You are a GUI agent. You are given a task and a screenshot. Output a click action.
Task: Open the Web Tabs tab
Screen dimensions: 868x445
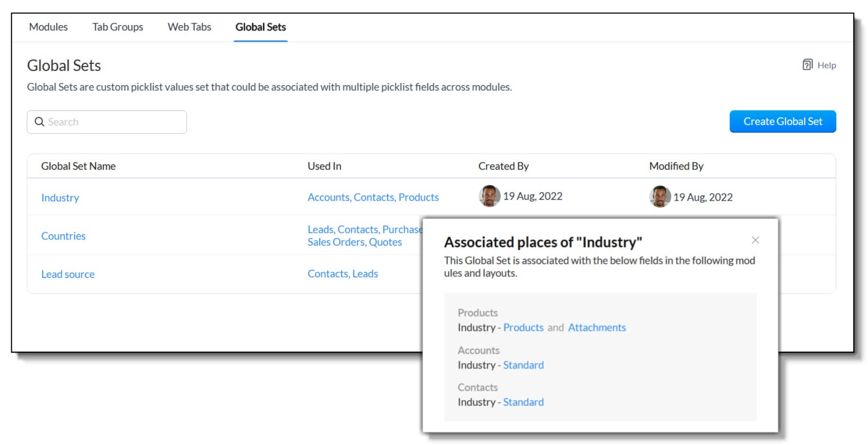[189, 27]
